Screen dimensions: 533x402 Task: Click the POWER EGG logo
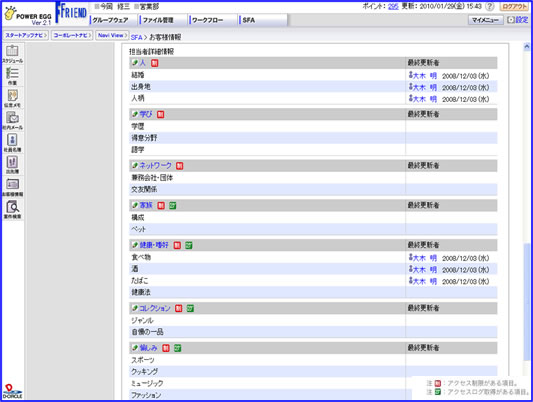tap(28, 16)
